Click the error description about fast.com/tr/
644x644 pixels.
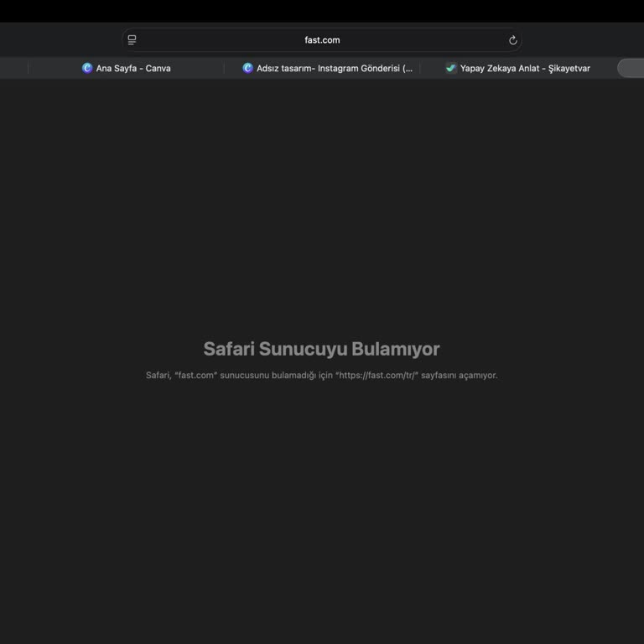pos(322,375)
